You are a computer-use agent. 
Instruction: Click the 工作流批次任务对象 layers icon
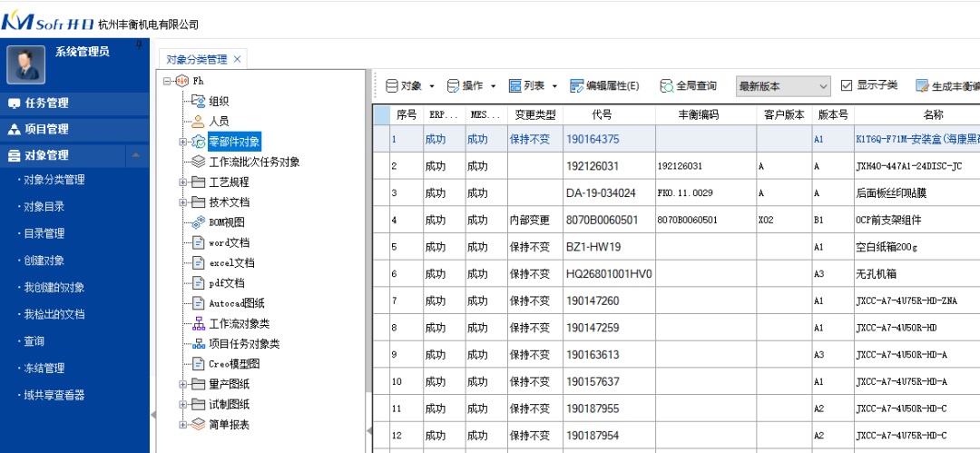pos(198,162)
